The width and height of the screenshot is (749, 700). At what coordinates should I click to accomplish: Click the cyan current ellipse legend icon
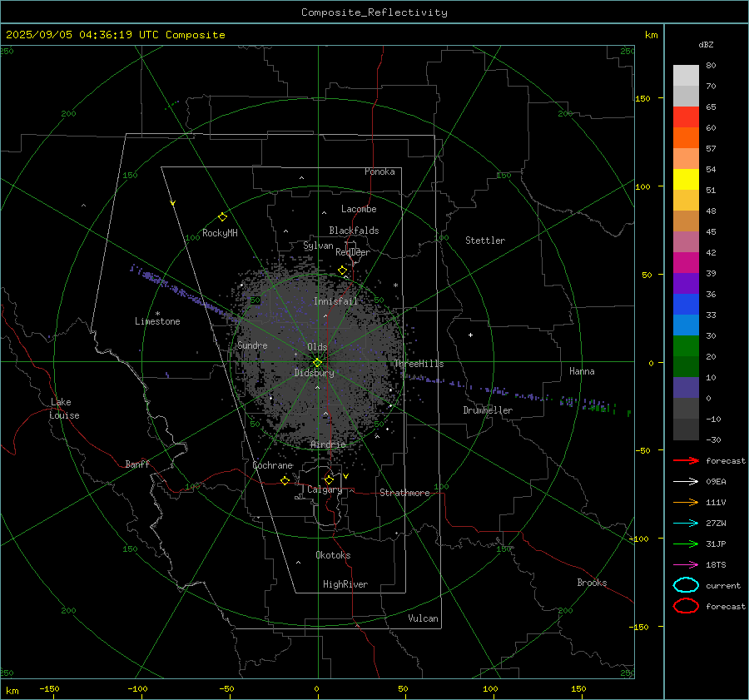(x=686, y=585)
